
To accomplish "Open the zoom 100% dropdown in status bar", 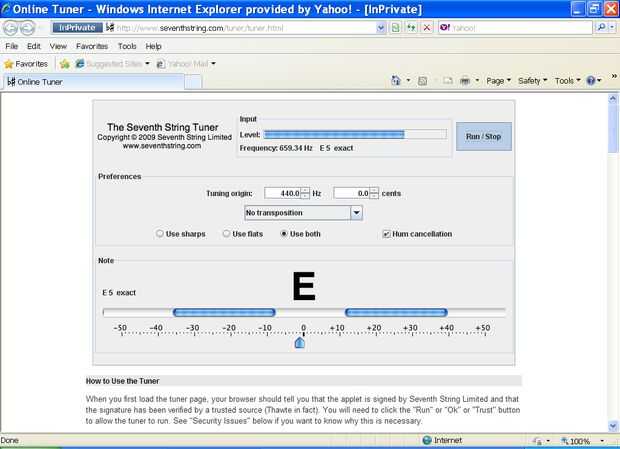I will pyautogui.click(x=602, y=441).
